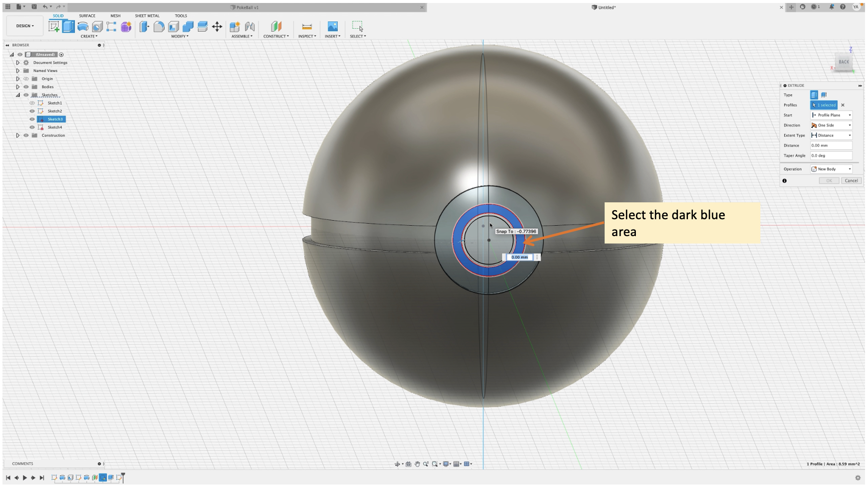Click the Taper Angle 0.0 deg field
This screenshot has height=487, width=868.
point(831,156)
